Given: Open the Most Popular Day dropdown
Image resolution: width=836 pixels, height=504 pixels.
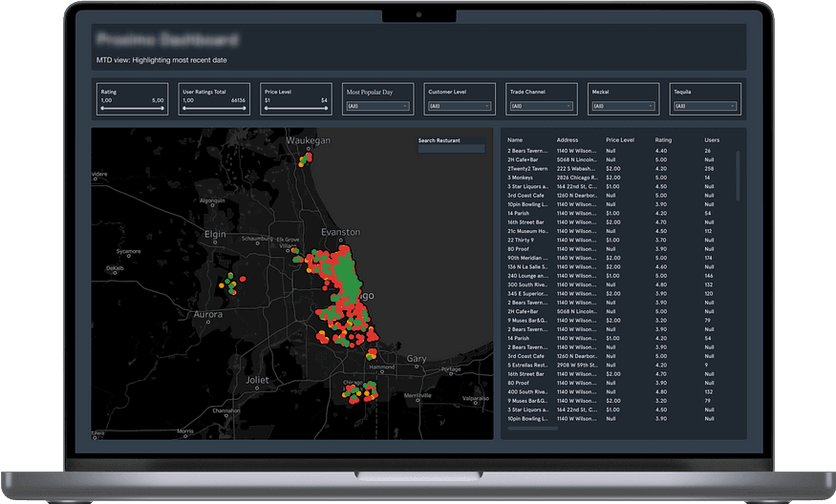Looking at the screenshot, I should (377, 106).
